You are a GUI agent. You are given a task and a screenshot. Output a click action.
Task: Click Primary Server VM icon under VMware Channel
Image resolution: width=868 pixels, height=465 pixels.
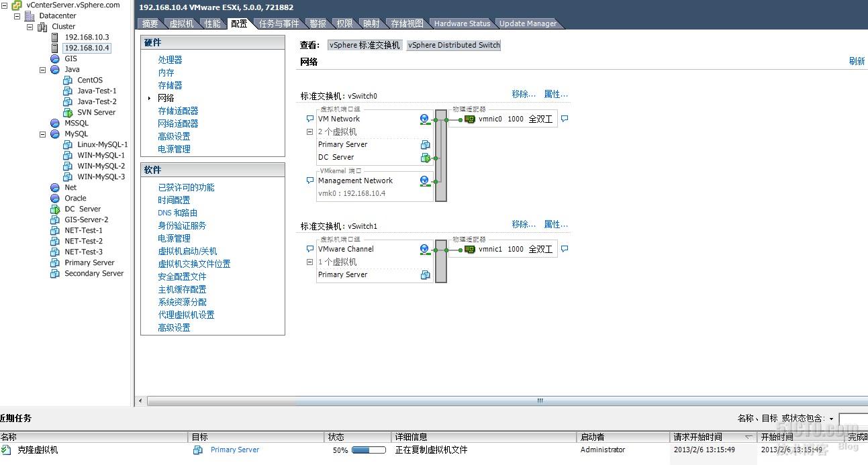tap(425, 274)
